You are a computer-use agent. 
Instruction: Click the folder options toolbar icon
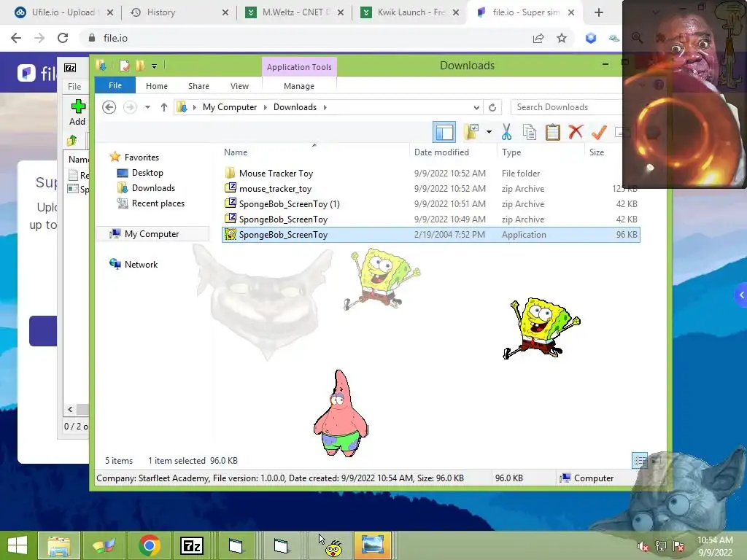click(x=472, y=132)
